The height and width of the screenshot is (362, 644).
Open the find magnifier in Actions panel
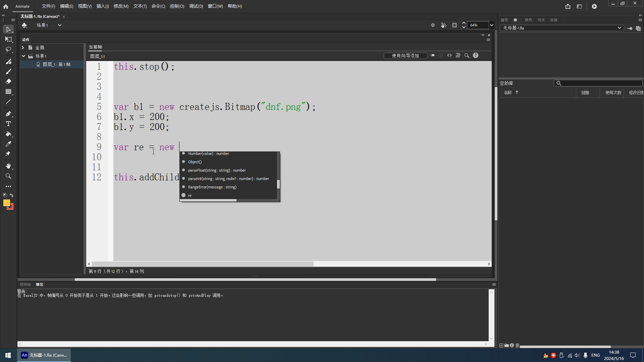pyautogui.click(x=467, y=56)
